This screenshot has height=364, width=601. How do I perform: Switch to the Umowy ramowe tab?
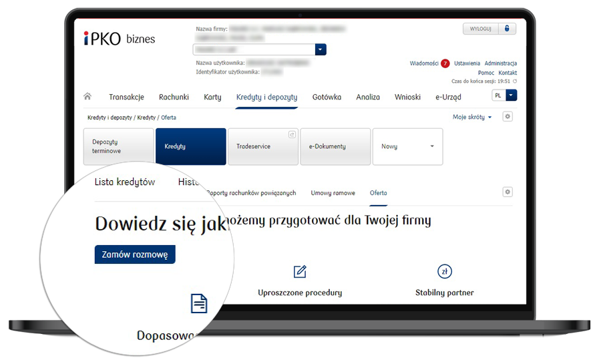coord(333,193)
